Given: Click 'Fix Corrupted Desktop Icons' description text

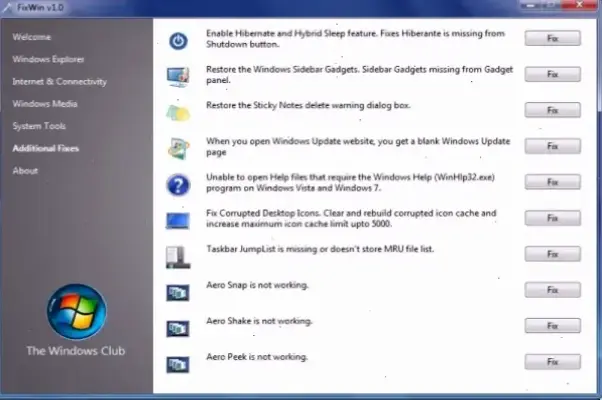Looking at the screenshot, I should click(x=351, y=218).
